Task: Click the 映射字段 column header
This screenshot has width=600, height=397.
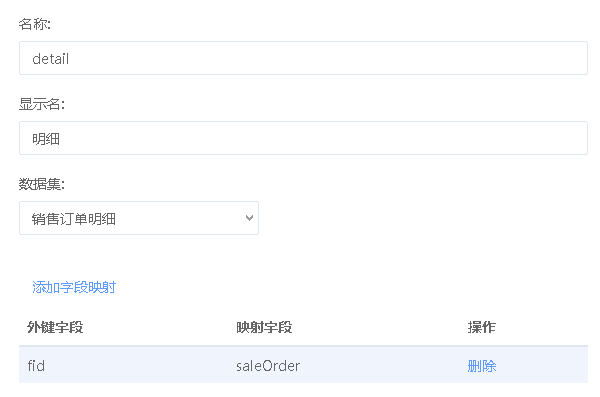Action: (264, 327)
